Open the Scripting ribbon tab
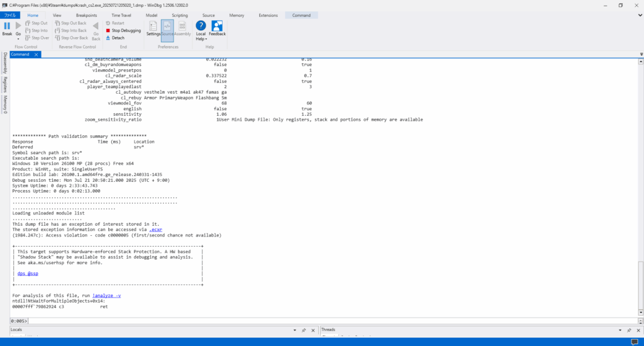 click(179, 15)
